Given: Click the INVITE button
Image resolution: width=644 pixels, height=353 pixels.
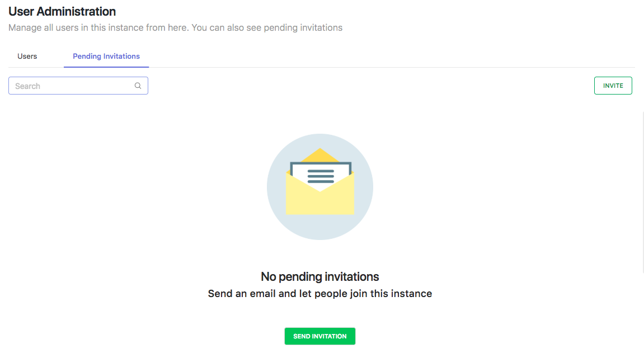Looking at the screenshot, I should click(613, 86).
